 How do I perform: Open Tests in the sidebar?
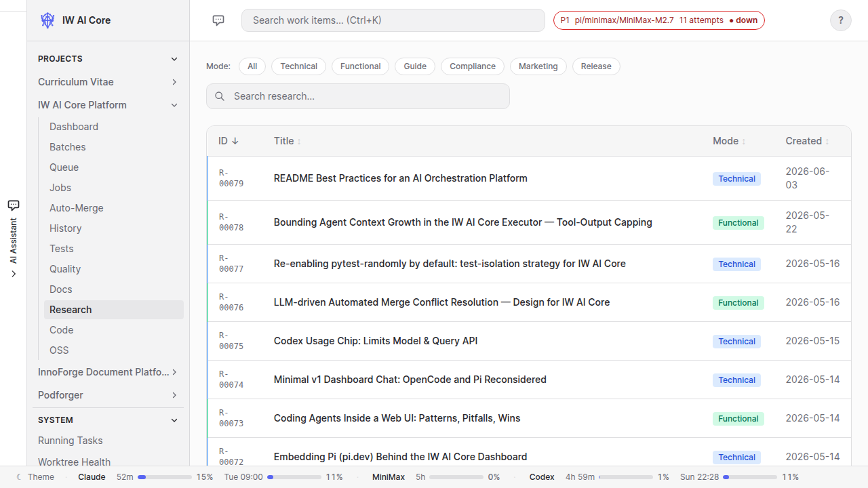click(114, 249)
